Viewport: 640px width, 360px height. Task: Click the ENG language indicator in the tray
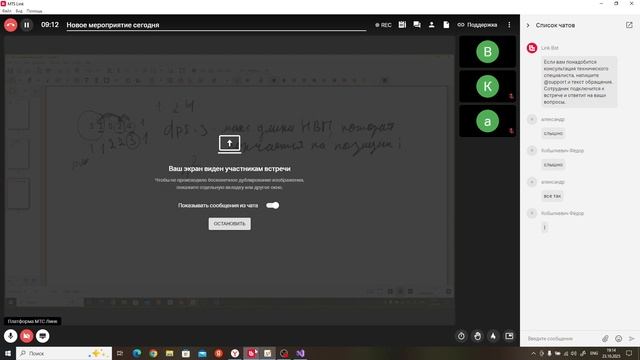pyautogui.click(x=594, y=353)
